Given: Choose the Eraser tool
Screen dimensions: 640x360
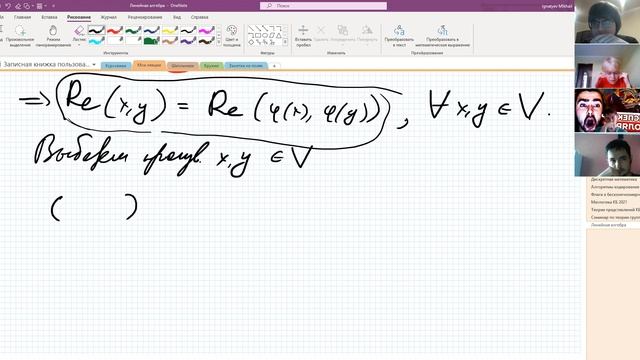Looking at the screenshot, I should [79, 36].
